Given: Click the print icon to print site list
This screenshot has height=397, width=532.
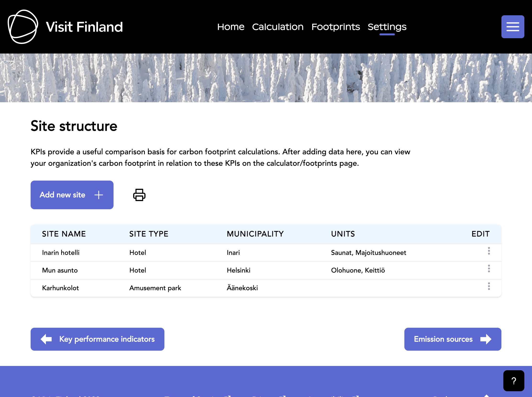Looking at the screenshot, I should [x=139, y=195].
